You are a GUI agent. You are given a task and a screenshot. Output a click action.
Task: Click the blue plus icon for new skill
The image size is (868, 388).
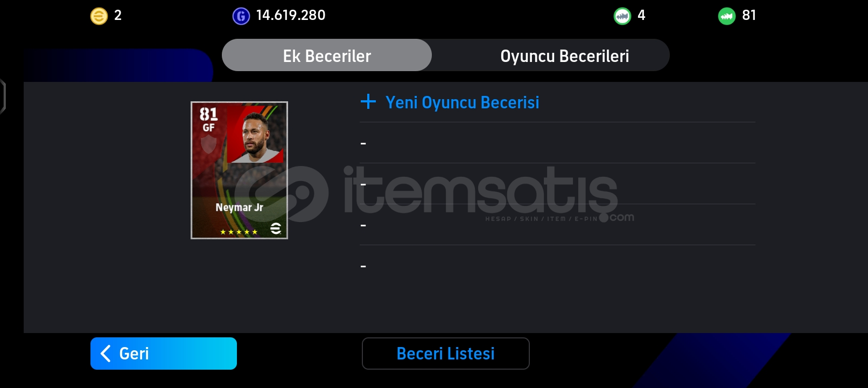[x=368, y=101]
